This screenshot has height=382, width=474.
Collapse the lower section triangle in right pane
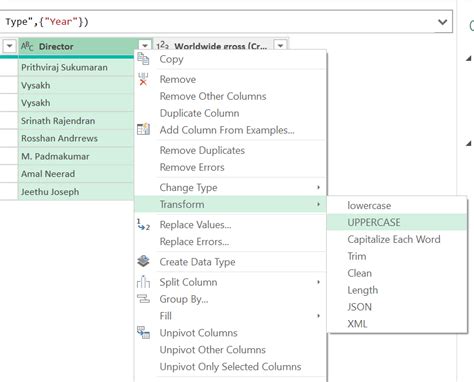click(469, 143)
